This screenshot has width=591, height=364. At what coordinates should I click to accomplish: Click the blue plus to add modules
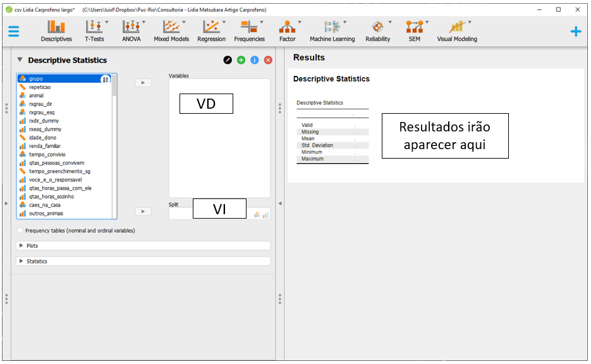575,31
